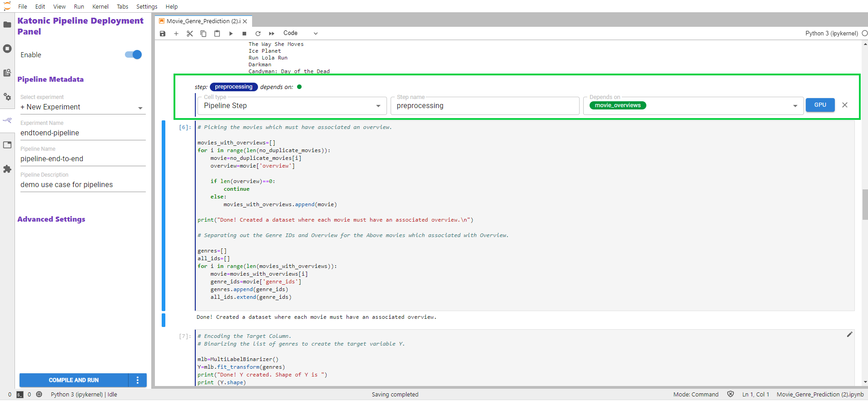Save the notebook with the disk icon

tap(163, 34)
